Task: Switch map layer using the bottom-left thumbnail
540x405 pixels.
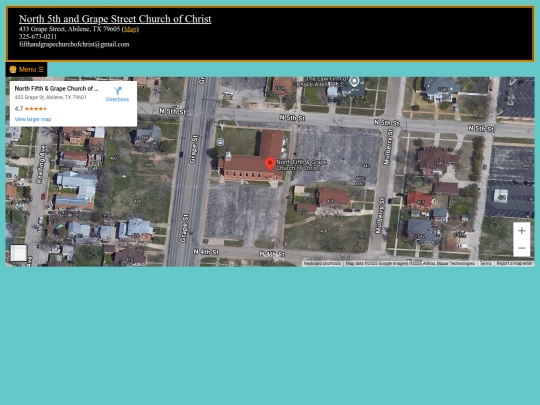Action: (18, 253)
